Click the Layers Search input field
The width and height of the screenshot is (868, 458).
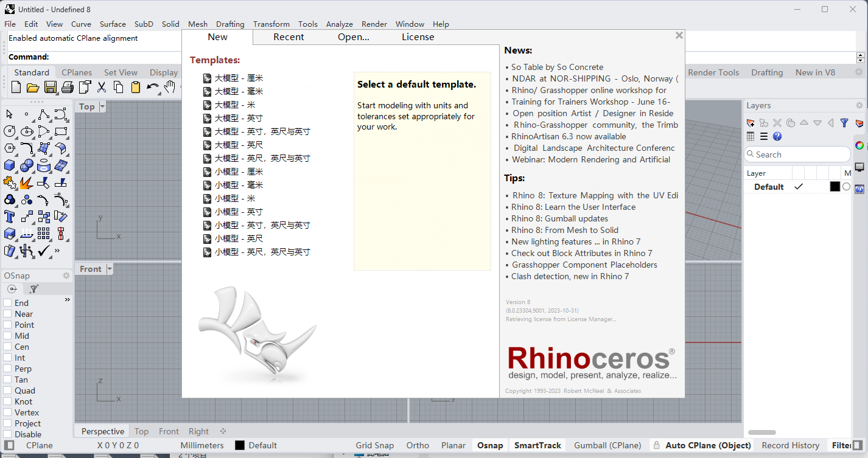pyautogui.click(x=797, y=154)
